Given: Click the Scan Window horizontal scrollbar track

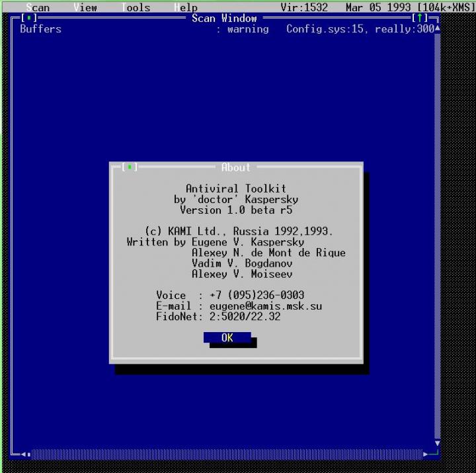Looking at the screenshot, I should click(227, 454).
